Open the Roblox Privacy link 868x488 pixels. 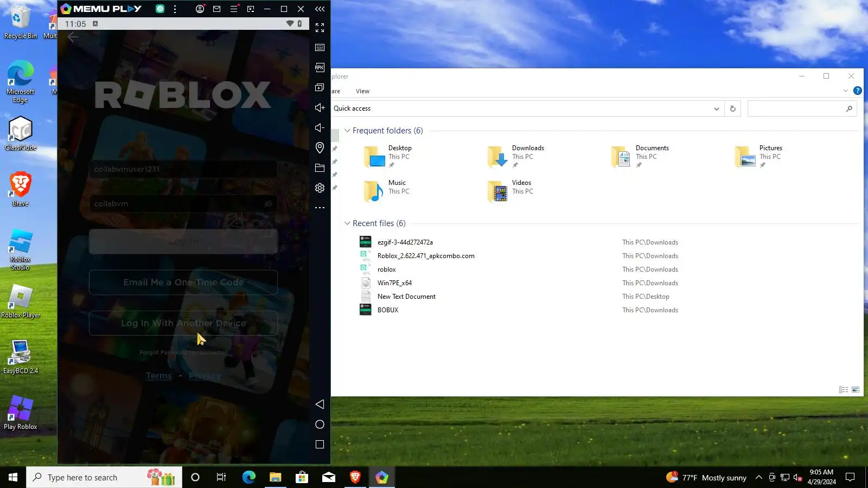(x=205, y=376)
